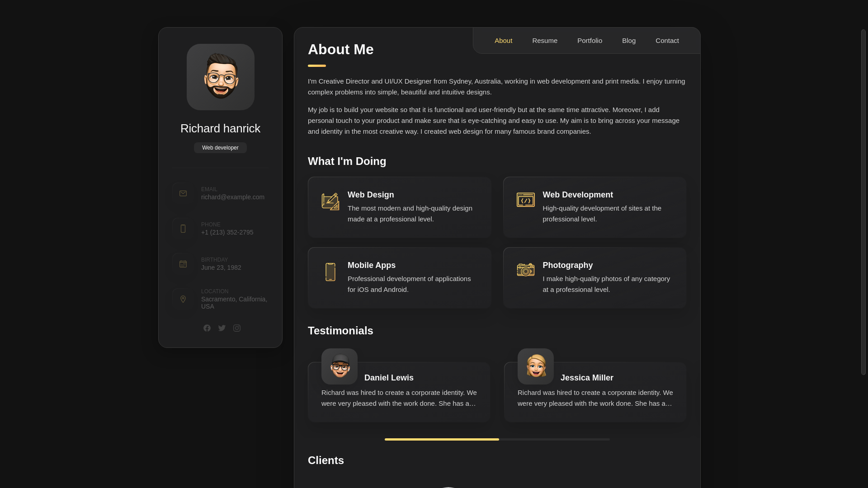Open the Instagram social link
Screen dimensions: 868x488
[x=237, y=328]
